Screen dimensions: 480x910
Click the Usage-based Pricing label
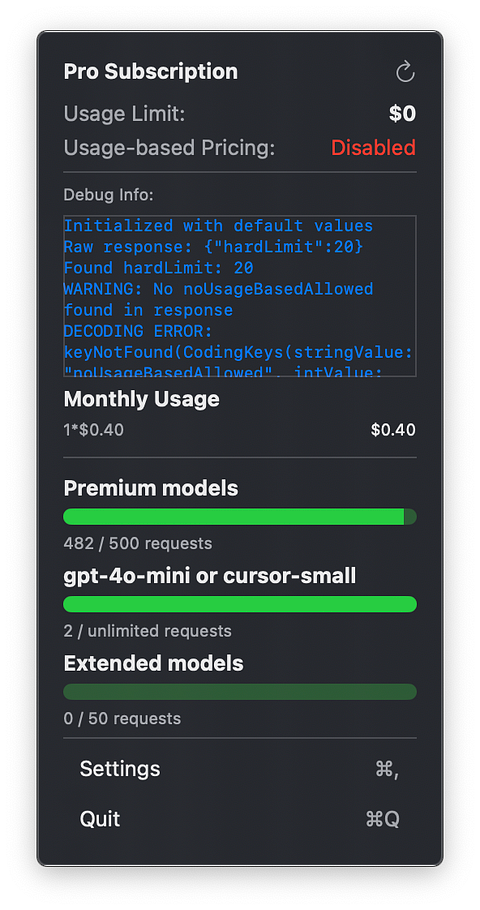point(169,148)
